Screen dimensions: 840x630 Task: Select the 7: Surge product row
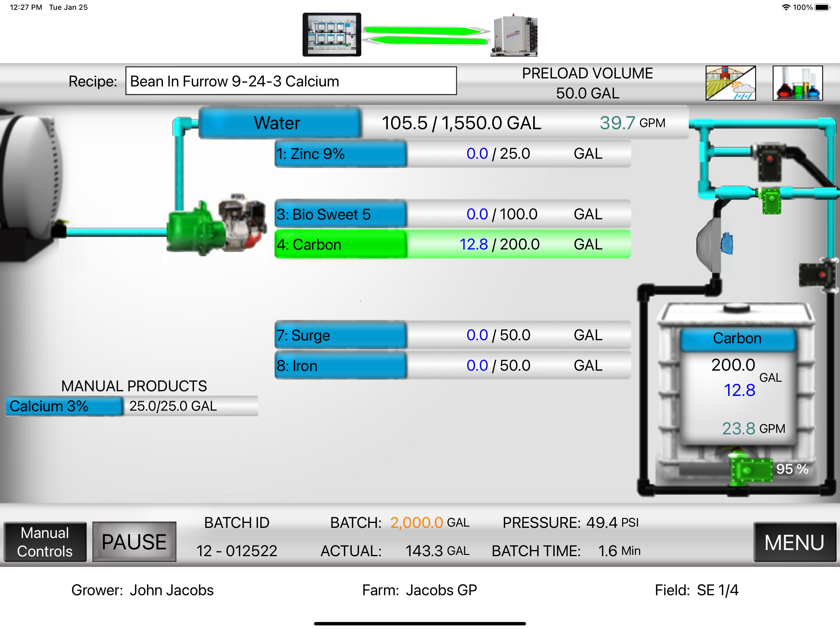pyautogui.click(x=452, y=335)
